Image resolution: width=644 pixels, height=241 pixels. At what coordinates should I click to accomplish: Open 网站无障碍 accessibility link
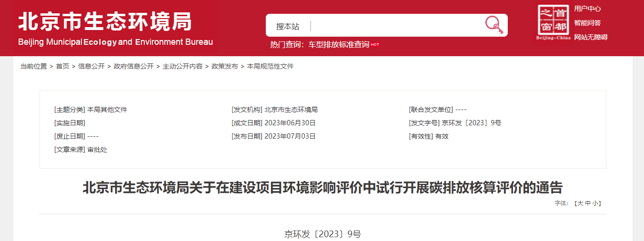click(x=591, y=37)
